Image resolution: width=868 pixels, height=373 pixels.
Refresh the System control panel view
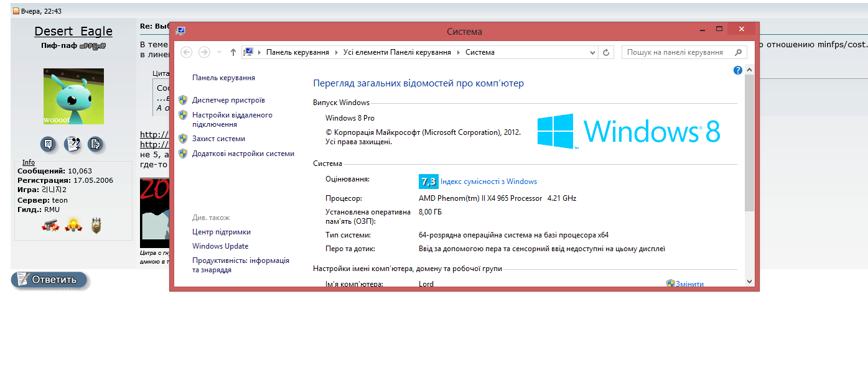pyautogui.click(x=606, y=52)
